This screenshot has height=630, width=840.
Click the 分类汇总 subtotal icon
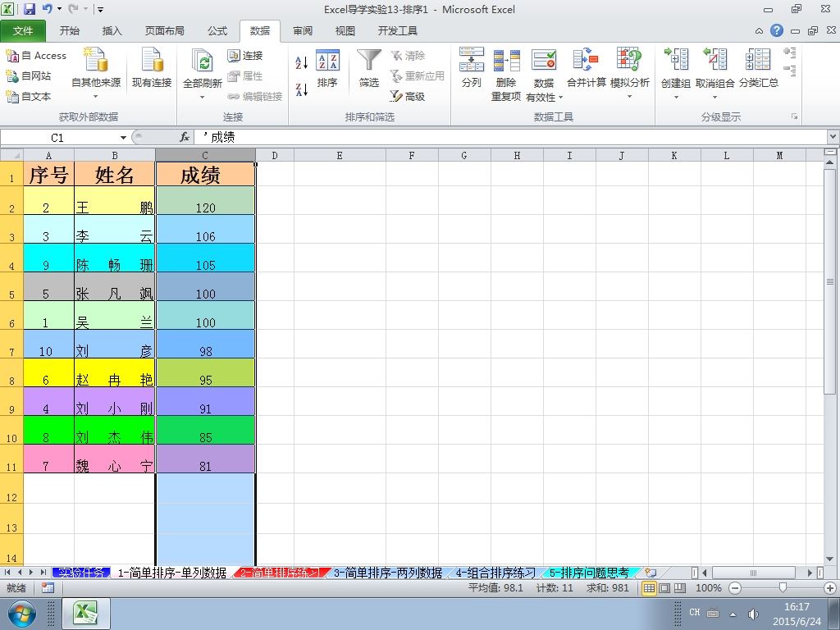[758, 59]
